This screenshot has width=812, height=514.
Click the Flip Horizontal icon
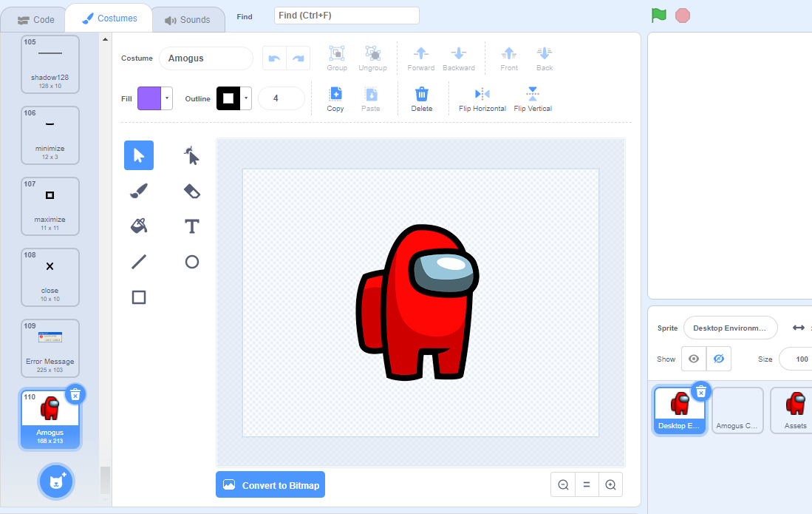(x=482, y=94)
